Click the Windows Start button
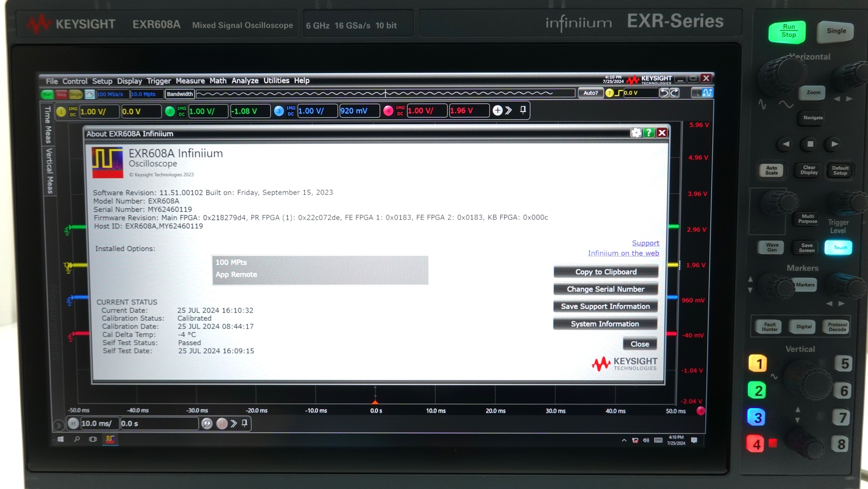 coord(61,439)
